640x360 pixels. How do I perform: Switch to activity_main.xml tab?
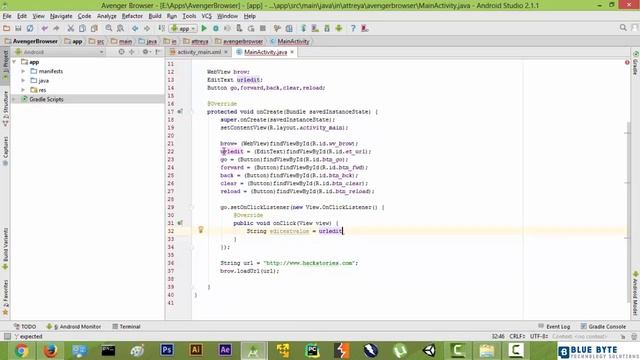point(199,52)
